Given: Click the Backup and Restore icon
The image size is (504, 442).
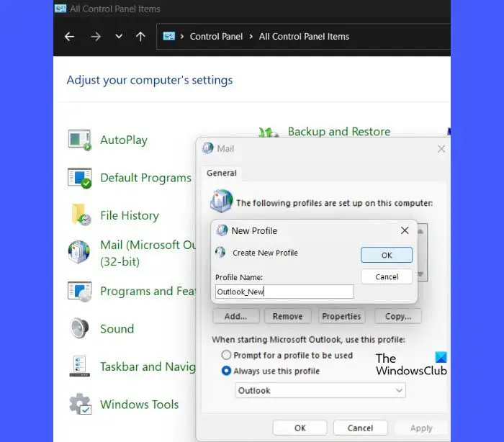Looking at the screenshot, I should tap(268, 132).
